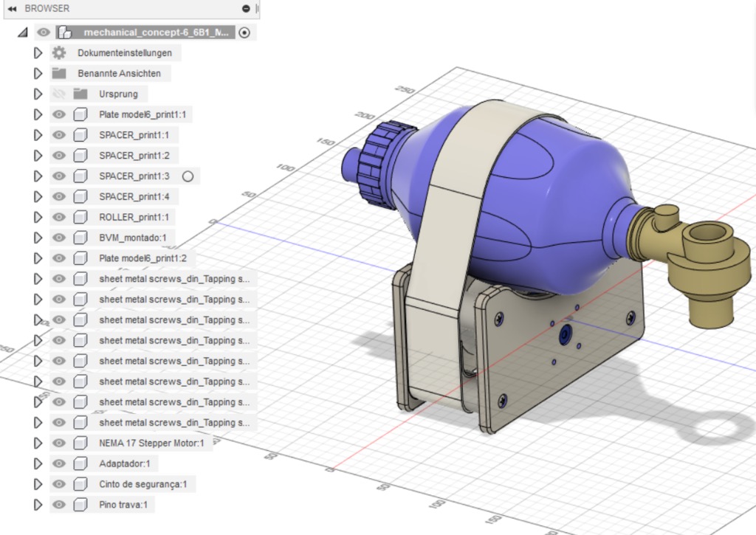Hide SPACER_print1:2 component
Screen dimensions: 756x535
pyautogui.click(x=59, y=155)
